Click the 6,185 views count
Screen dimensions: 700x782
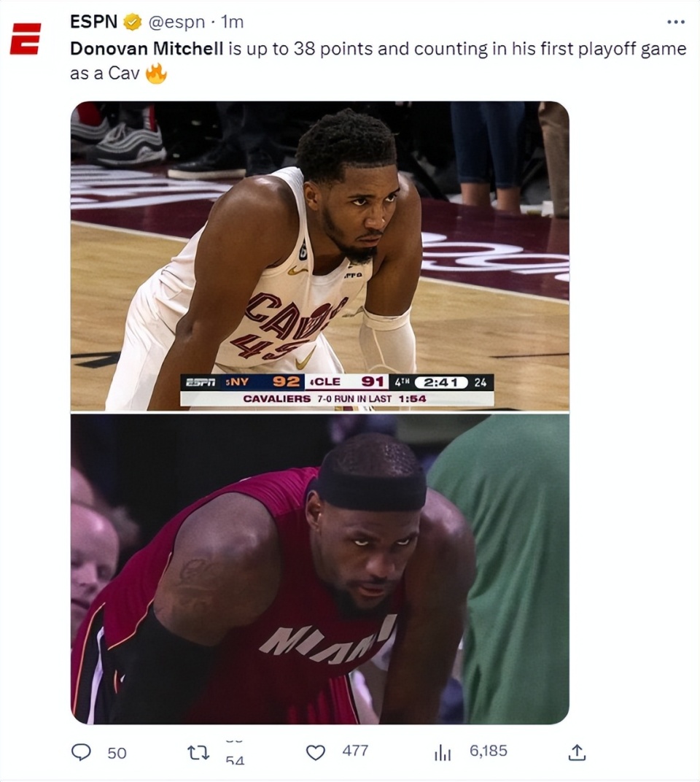[488, 751]
